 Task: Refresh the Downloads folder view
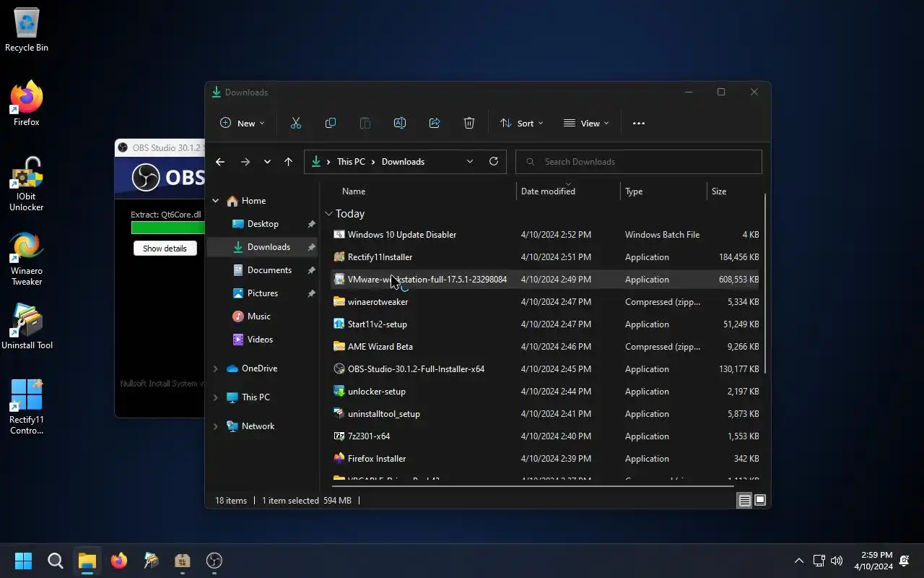[x=494, y=162]
